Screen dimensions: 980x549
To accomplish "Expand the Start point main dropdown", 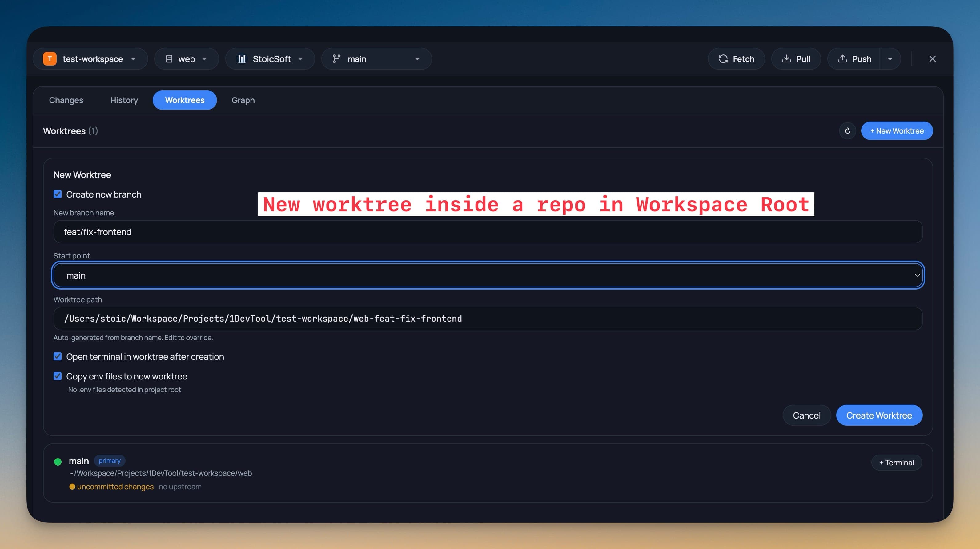I will point(488,275).
